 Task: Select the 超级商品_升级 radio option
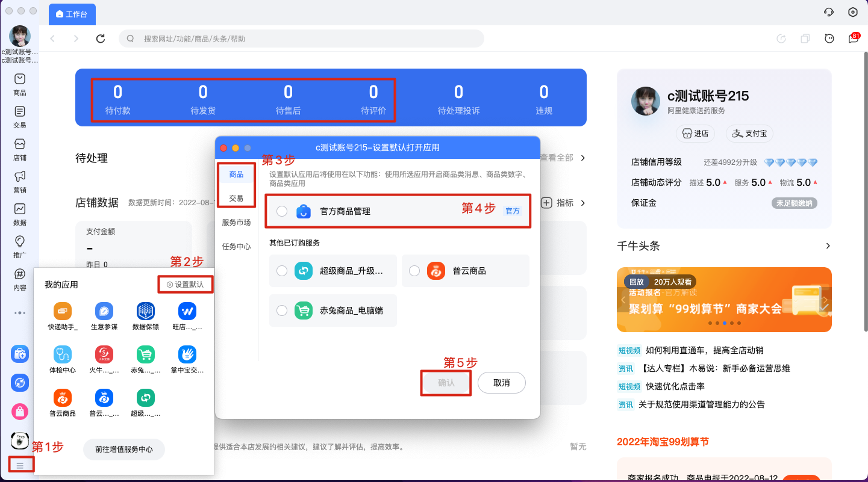coord(282,271)
